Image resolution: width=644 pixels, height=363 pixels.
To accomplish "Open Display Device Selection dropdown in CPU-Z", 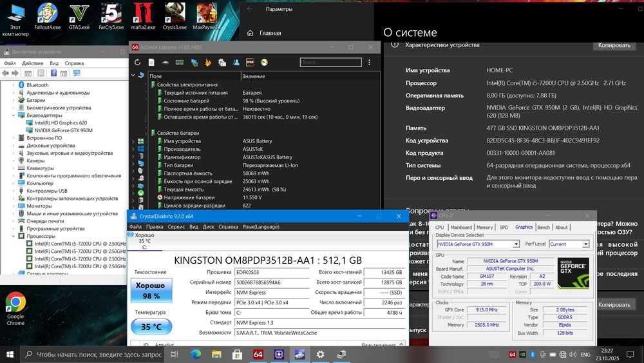I will (x=516, y=244).
